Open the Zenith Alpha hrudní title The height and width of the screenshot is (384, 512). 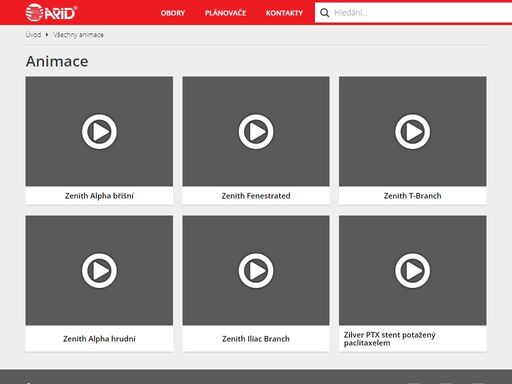[99, 339]
